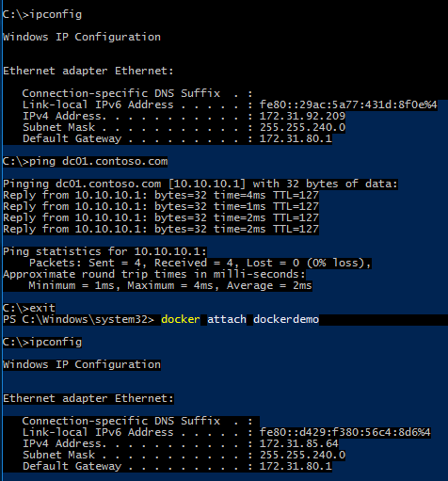
Task: Click the yellow docker command word
Action: (181, 319)
